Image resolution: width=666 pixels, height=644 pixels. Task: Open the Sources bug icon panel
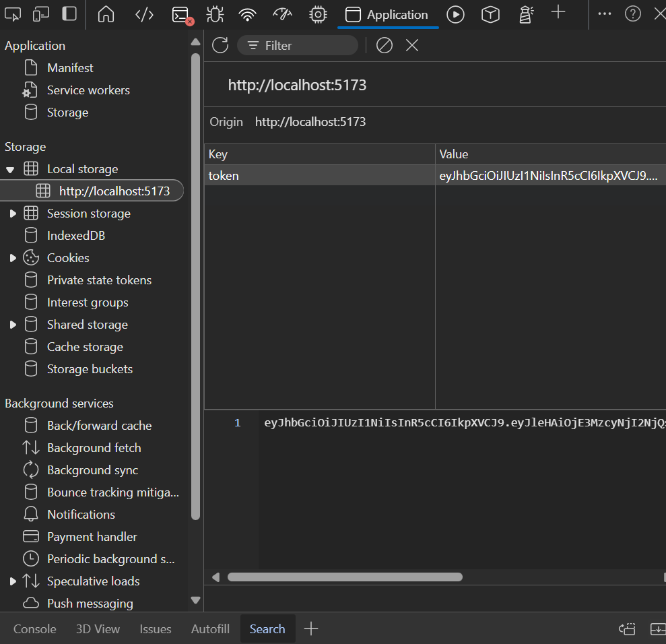215,14
